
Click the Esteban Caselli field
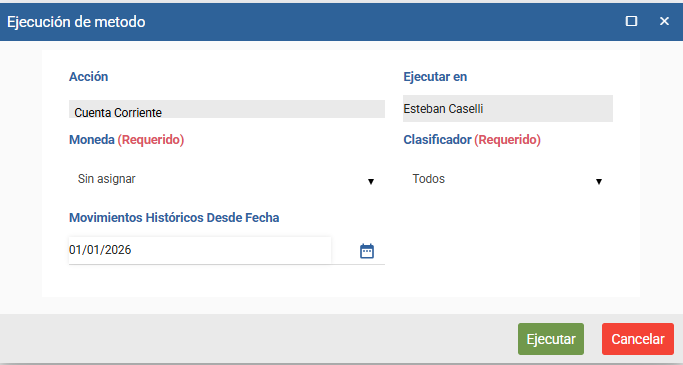pyautogui.click(x=507, y=108)
